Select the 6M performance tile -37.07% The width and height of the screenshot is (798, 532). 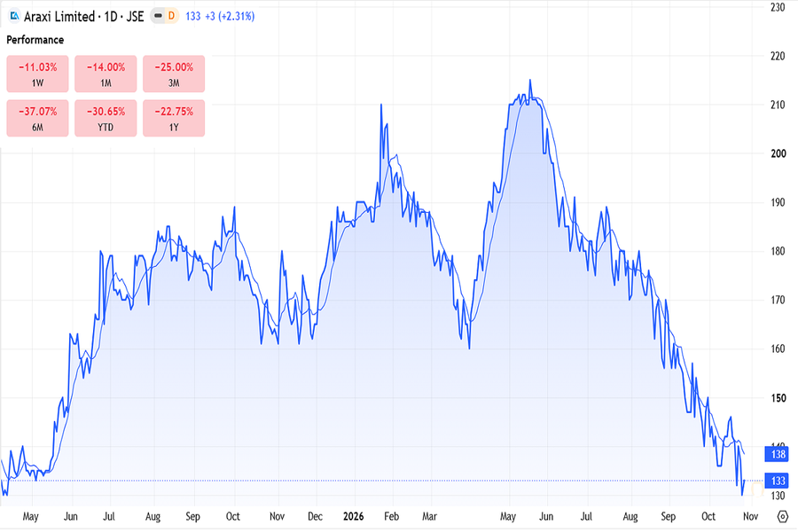[x=37, y=118]
